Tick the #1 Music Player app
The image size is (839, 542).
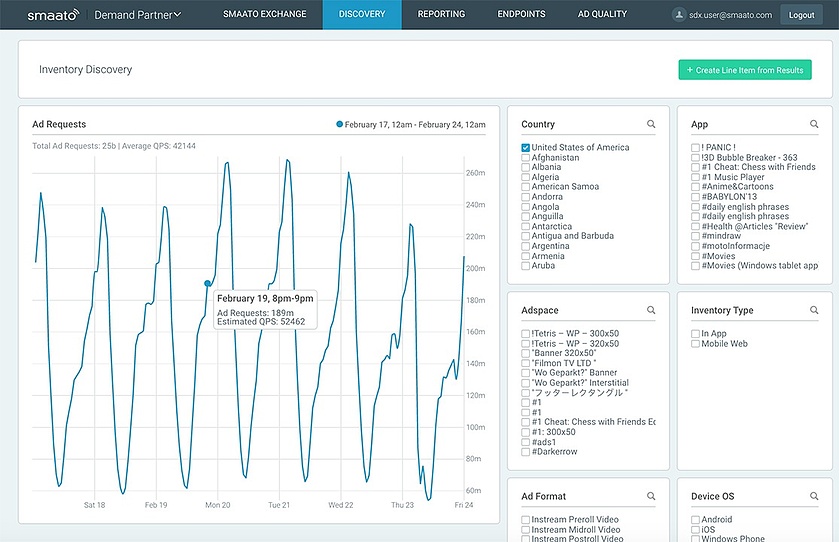coord(695,178)
